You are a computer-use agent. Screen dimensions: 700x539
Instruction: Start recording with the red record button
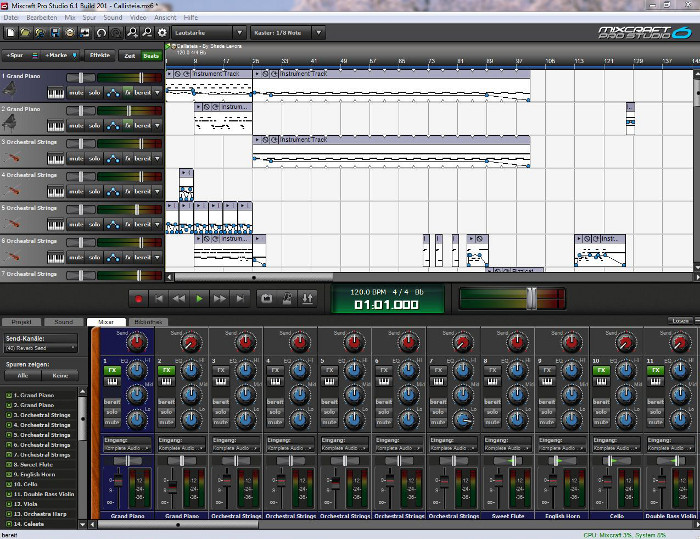[x=138, y=299]
